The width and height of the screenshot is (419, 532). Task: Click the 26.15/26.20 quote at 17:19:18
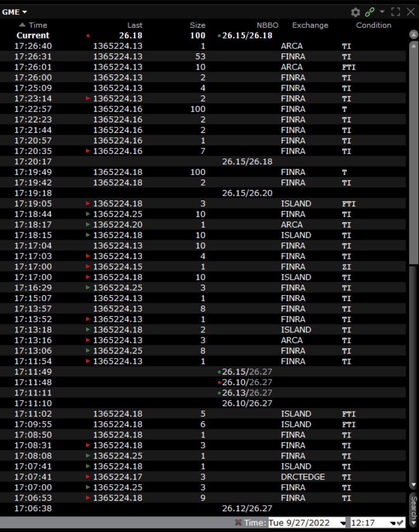point(247,193)
